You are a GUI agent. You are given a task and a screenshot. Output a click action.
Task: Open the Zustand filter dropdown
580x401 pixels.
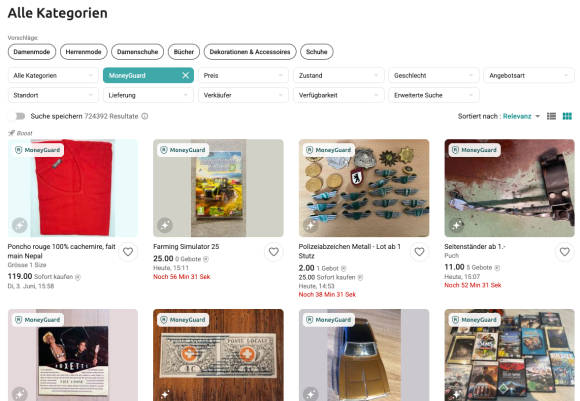pos(339,75)
